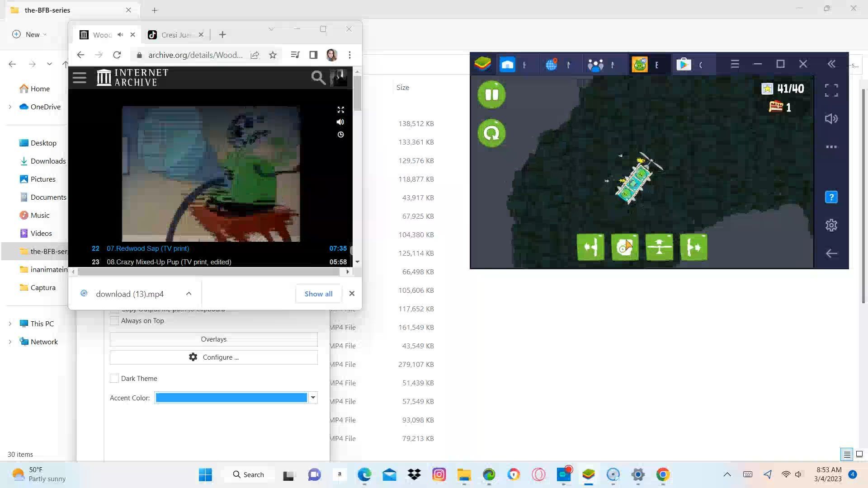This screenshot has width=868, height=488.
Task: Expand OneDrive in navigation pane
Action: (x=10, y=107)
